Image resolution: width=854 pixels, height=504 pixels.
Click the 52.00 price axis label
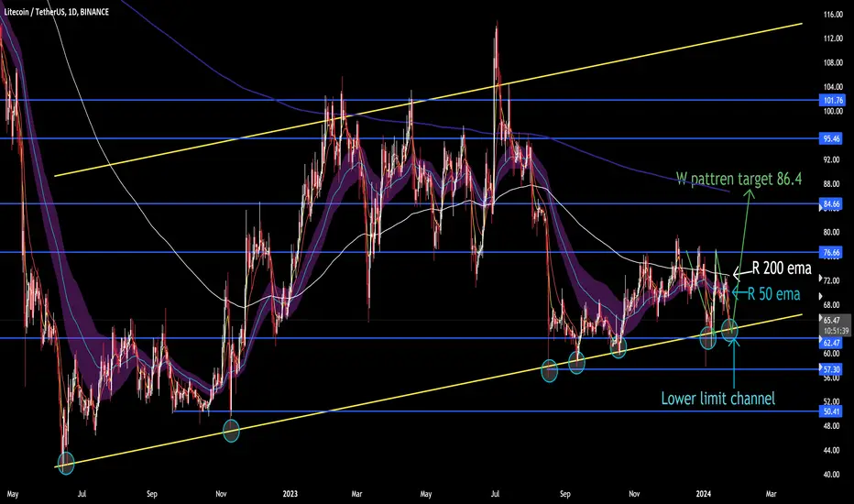pos(832,401)
